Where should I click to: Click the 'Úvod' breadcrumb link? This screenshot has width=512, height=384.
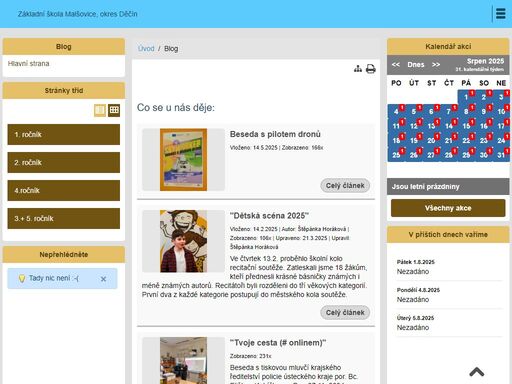[146, 48]
